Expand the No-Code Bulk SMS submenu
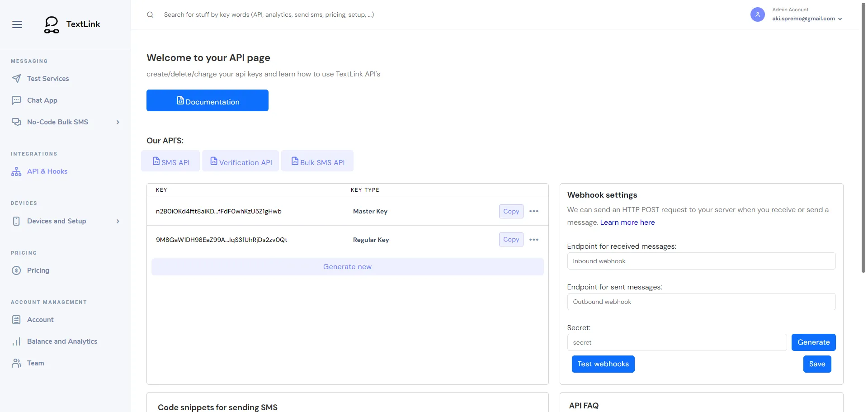This screenshot has width=868, height=412. pos(118,122)
